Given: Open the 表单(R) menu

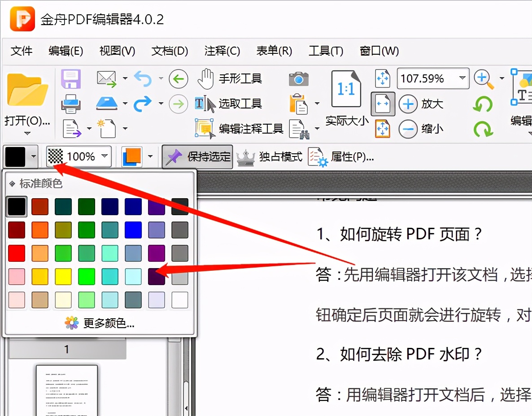Looking at the screenshot, I should click(x=274, y=51).
